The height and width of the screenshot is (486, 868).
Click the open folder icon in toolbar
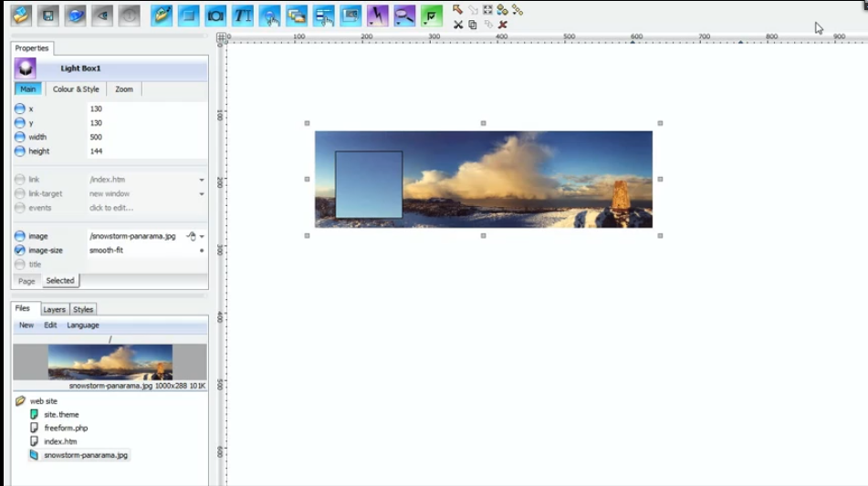pos(21,16)
